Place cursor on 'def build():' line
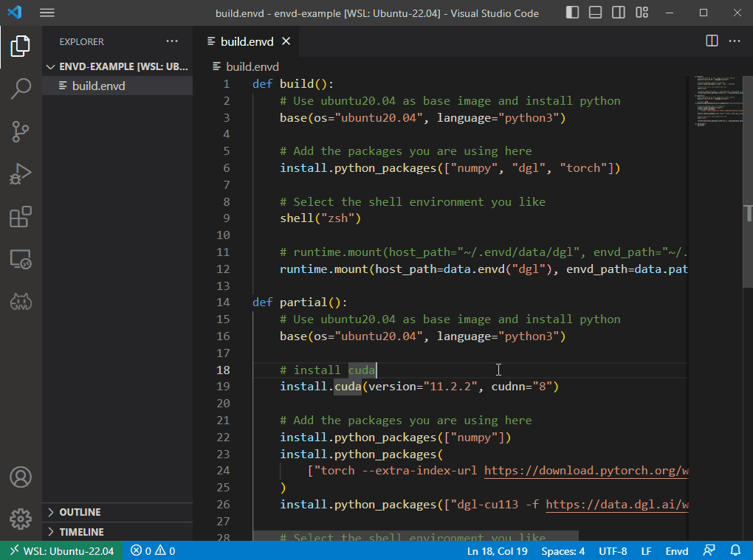Viewport: 753px width, 560px height. pos(293,84)
